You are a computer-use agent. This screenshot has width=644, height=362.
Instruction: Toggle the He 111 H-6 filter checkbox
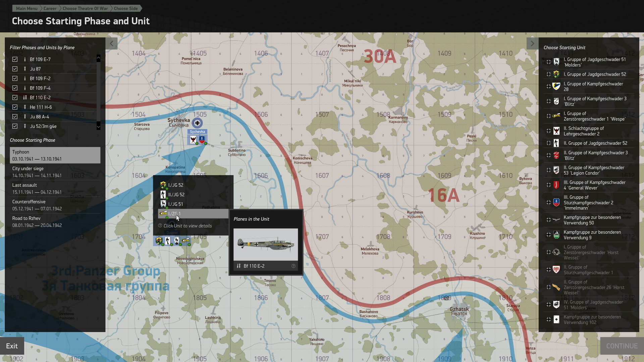tap(15, 107)
